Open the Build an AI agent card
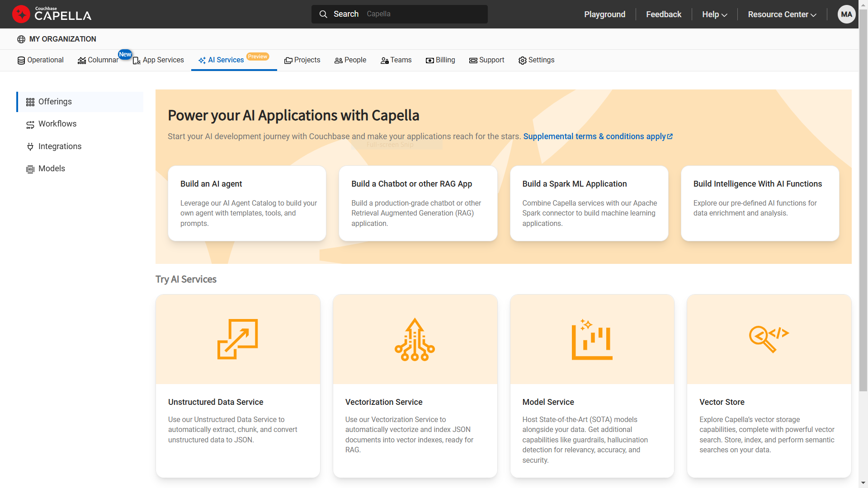 247,203
